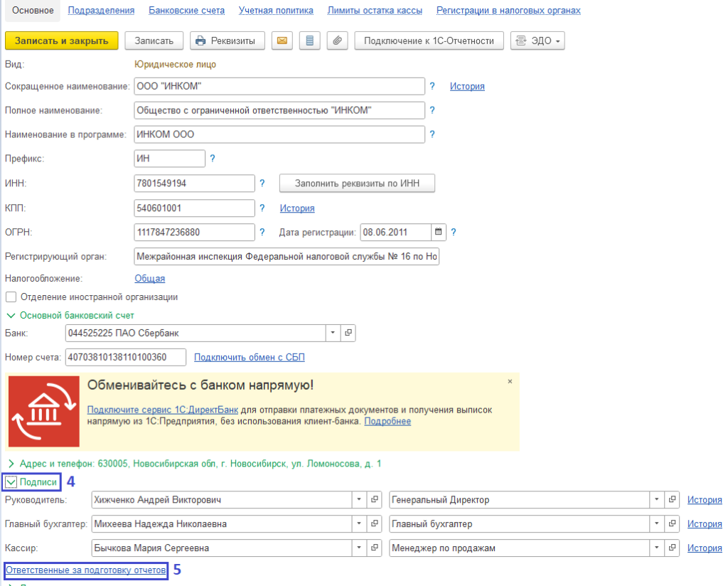Click the open icon beside Главный бухгалтер position
The image size is (728, 586).
coord(673,524)
